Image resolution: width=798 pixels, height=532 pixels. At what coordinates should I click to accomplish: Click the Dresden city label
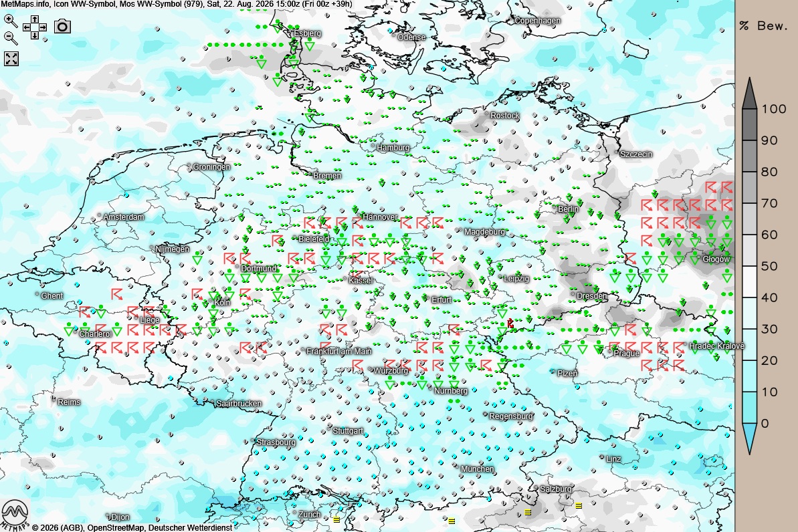pos(592,295)
